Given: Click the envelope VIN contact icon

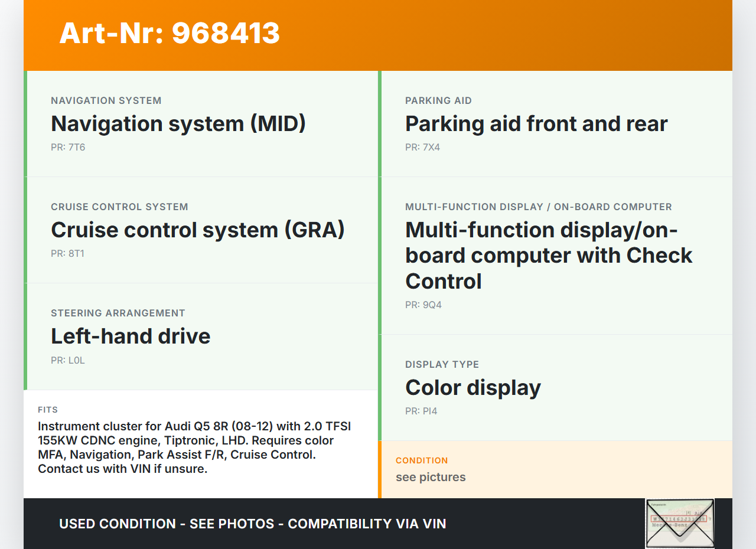Looking at the screenshot, I should (x=680, y=523).
